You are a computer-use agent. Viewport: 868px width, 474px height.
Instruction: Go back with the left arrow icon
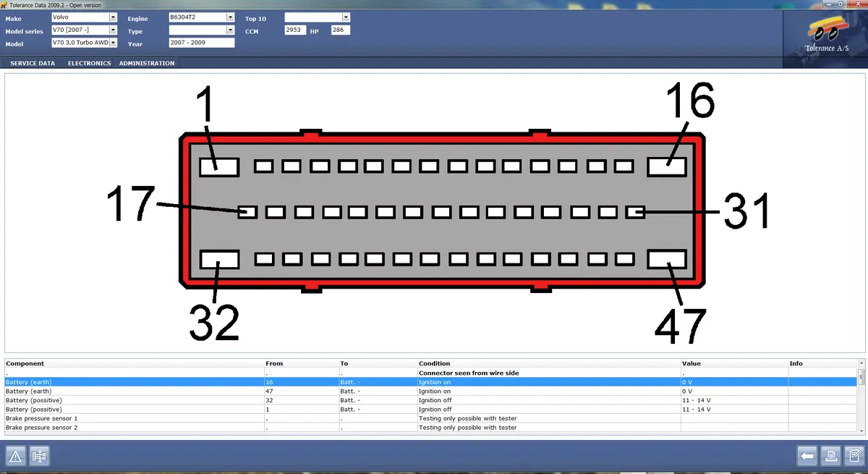click(x=807, y=456)
